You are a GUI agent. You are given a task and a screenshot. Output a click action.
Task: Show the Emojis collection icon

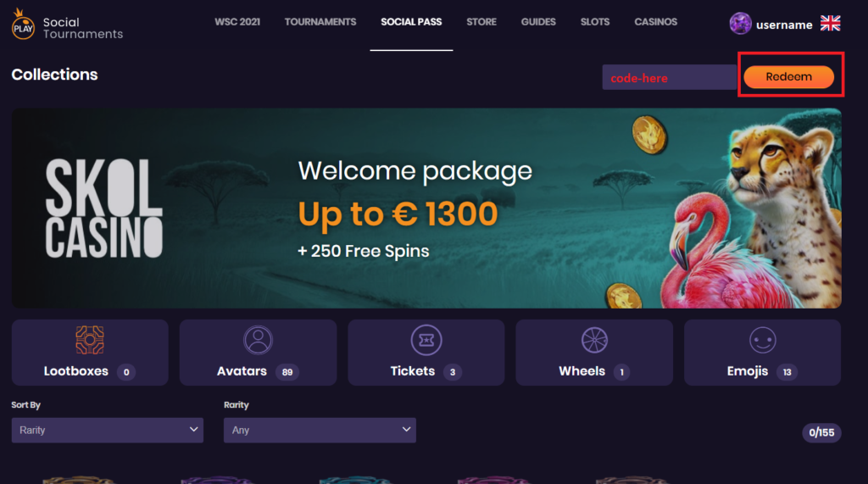pos(762,340)
